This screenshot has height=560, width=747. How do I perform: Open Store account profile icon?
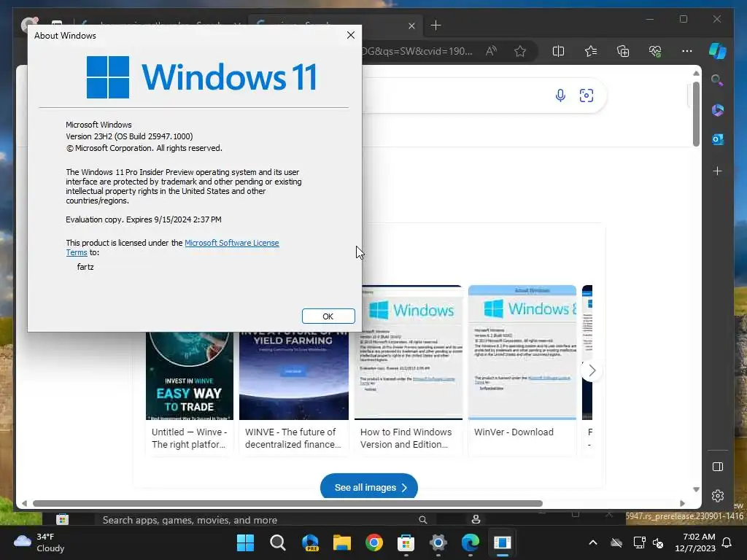click(476, 519)
